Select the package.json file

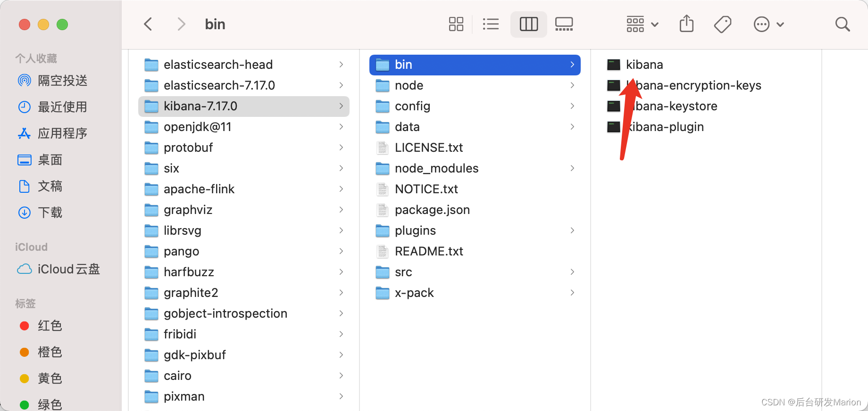click(475, 210)
